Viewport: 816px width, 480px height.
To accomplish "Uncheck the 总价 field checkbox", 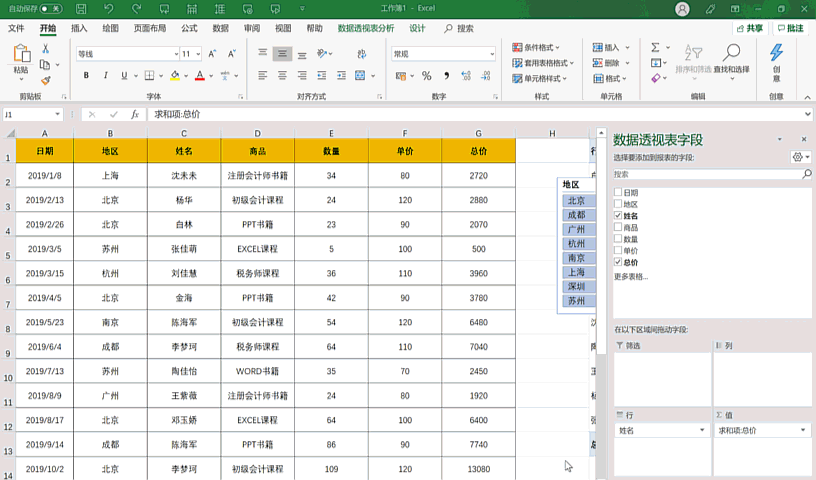I will point(618,261).
